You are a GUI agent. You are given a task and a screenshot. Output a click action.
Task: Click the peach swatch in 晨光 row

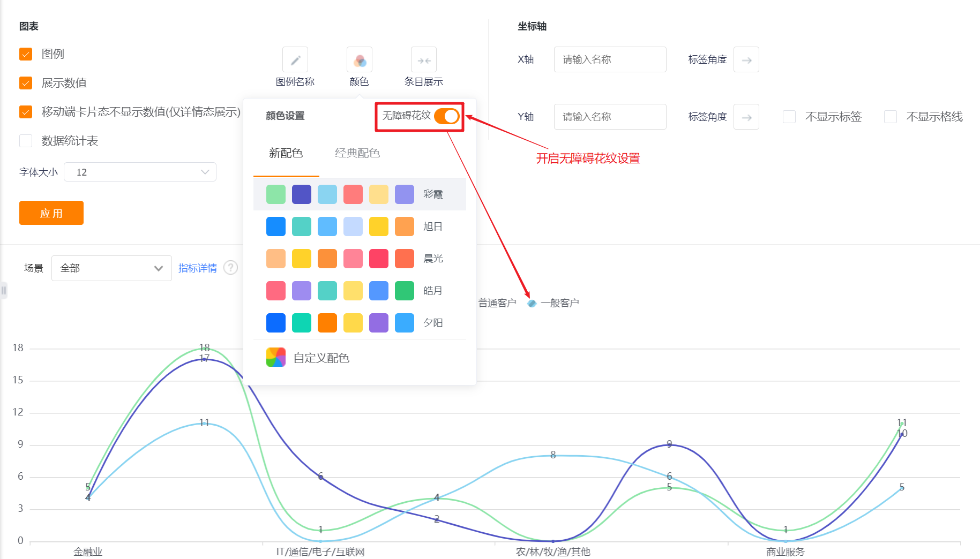[276, 259]
